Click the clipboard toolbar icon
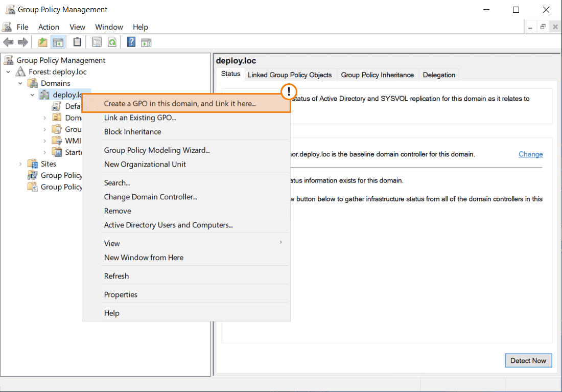 (77, 42)
